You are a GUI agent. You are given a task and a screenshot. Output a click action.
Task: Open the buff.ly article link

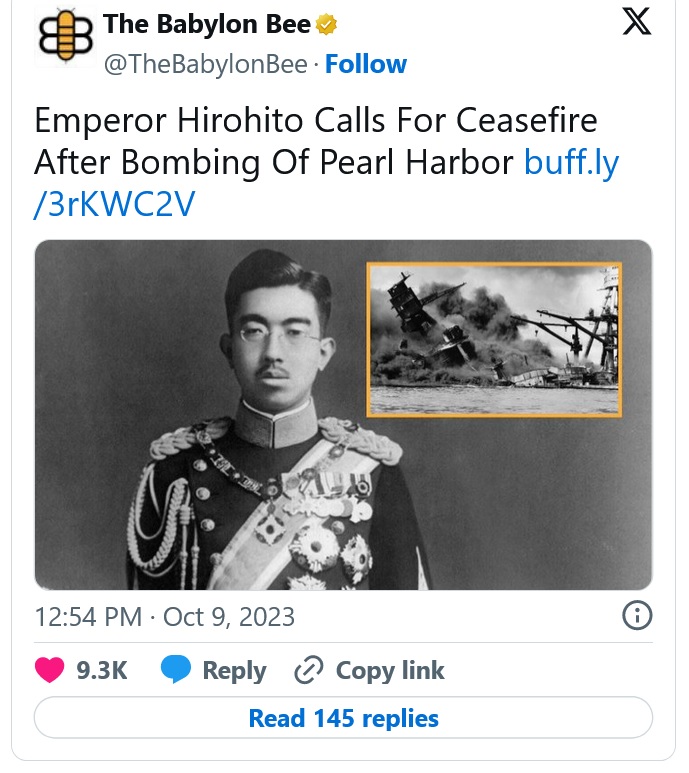tap(571, 162)
